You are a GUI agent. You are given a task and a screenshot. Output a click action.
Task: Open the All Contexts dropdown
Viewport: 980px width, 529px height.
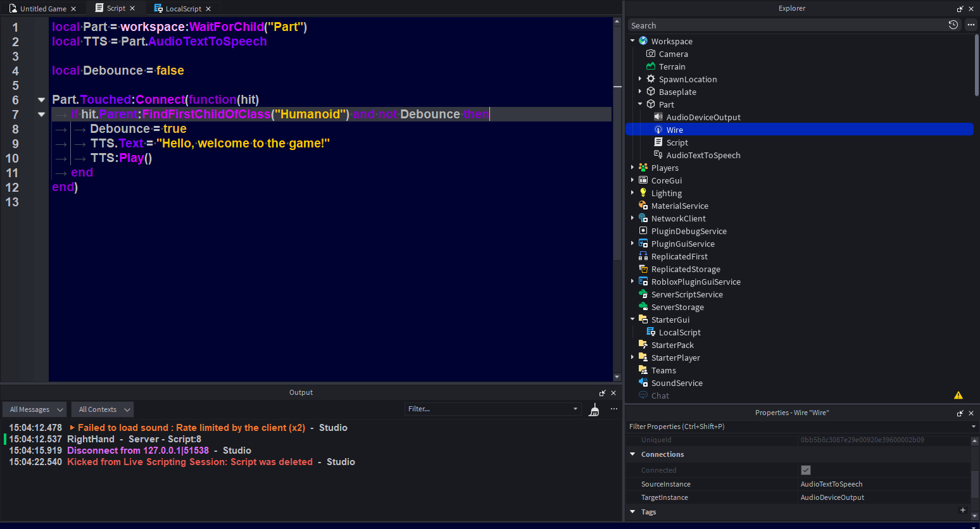coord(102,409)
